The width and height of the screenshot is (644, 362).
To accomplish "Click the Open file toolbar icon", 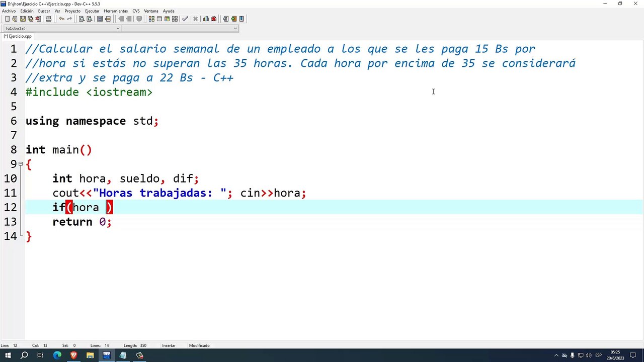I will coord(15,19).
